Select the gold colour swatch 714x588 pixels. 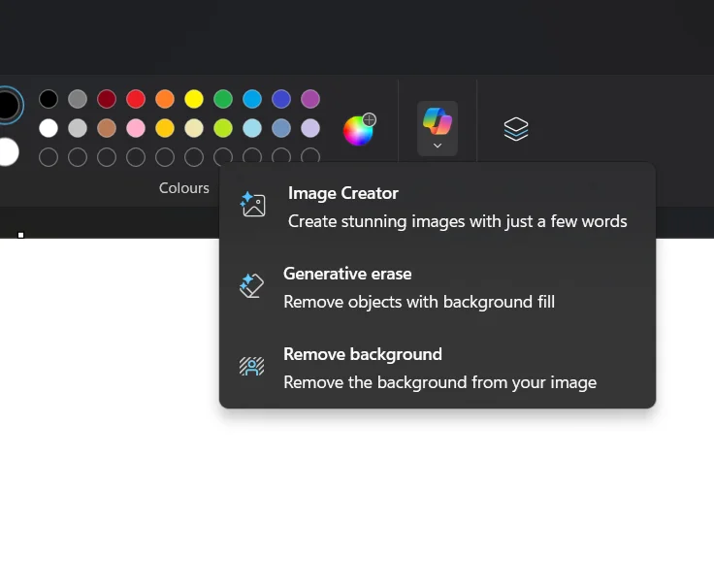tap(165, 128)
